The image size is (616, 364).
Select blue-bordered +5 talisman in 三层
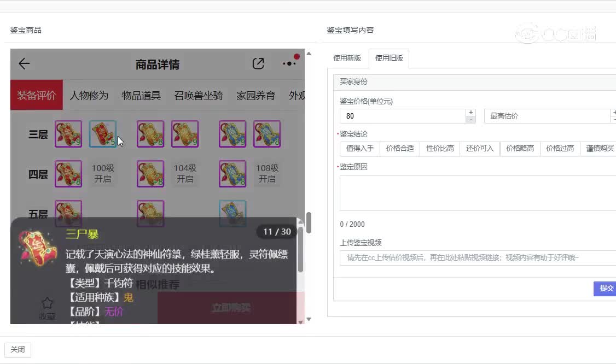pos(103,134)
